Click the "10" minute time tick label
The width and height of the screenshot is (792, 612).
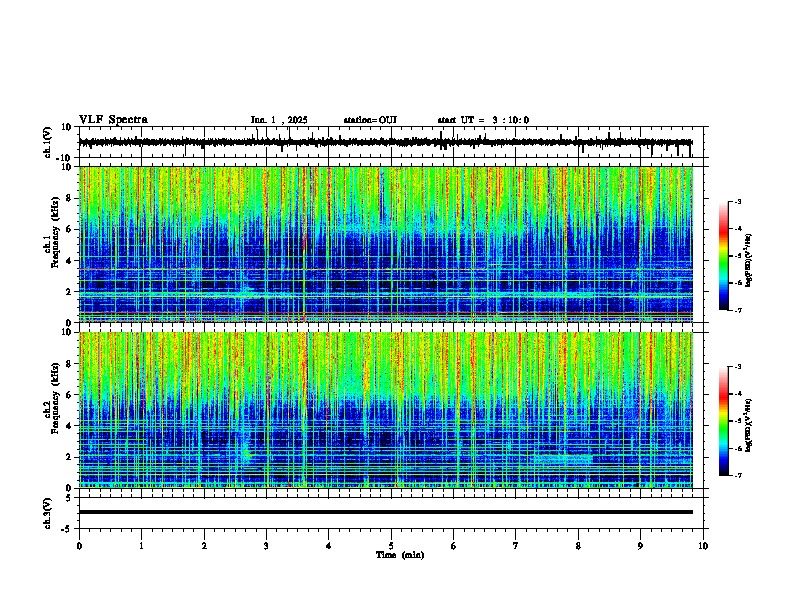[x=703, y=546]
